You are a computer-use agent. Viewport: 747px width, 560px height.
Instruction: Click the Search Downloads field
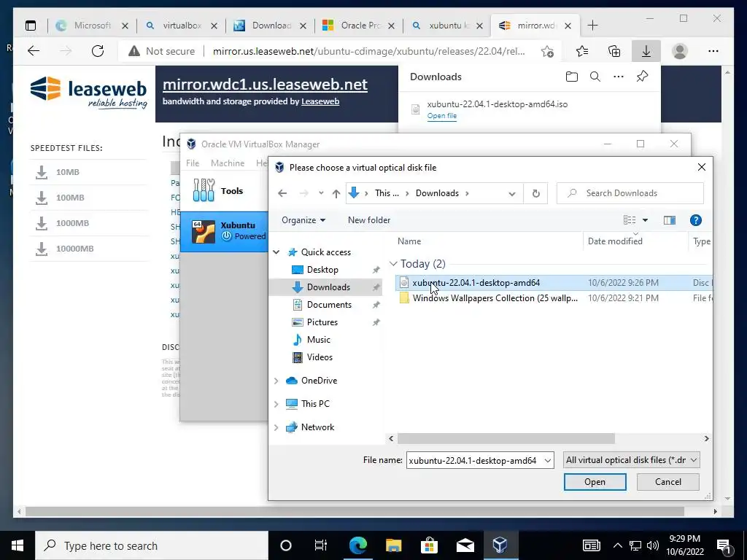[630, 193]
